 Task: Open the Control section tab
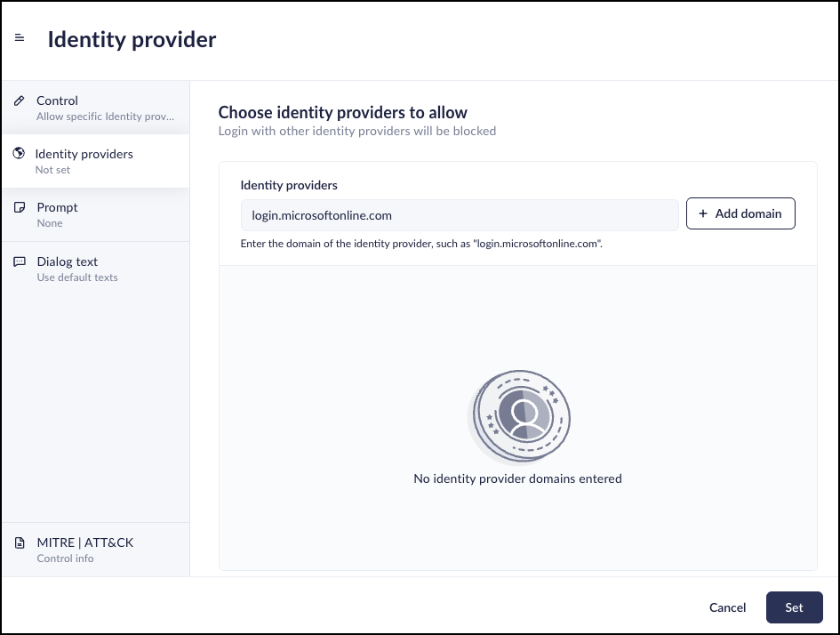pos(96,108)
